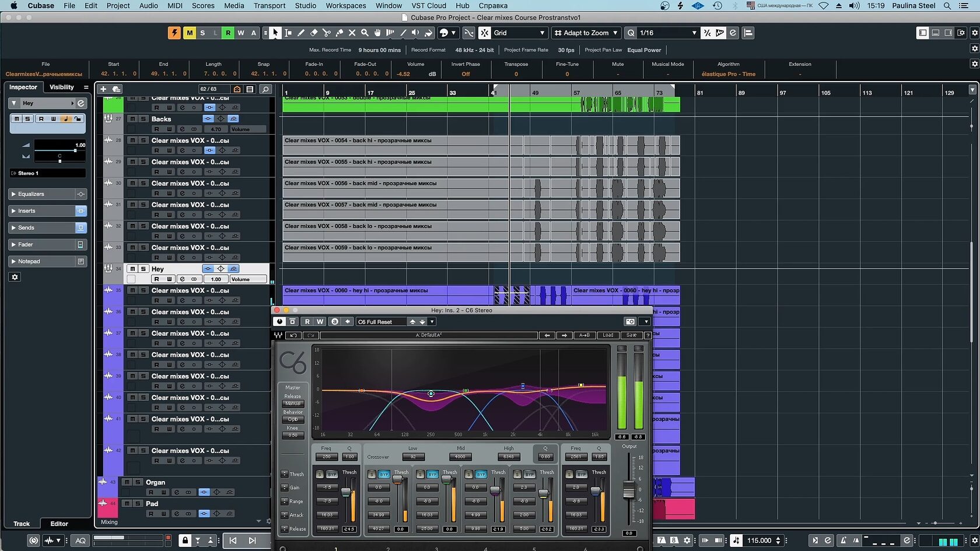This screenshot has width=980, height=551.
Task: Click the tempo field showing 115.000
Action: (759, 541)
